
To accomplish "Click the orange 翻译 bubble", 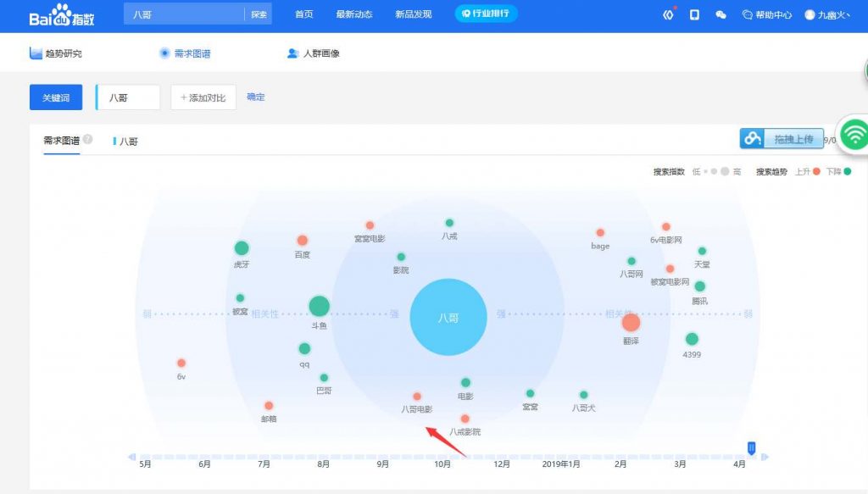I will (631, 322).
